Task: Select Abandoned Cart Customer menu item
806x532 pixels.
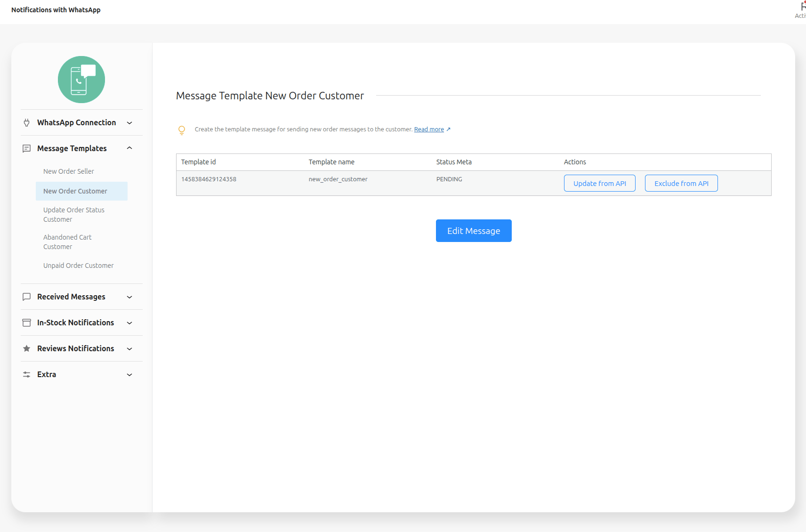Action: [x=67, y=242]
